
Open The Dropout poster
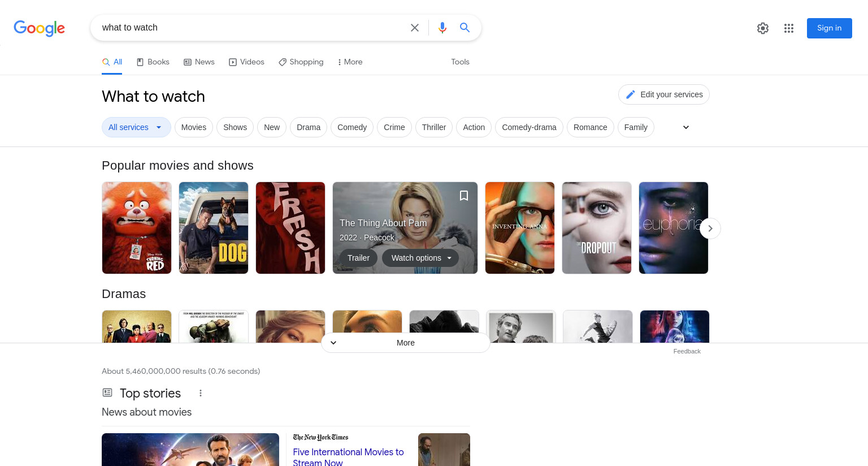tap(597, 228)
